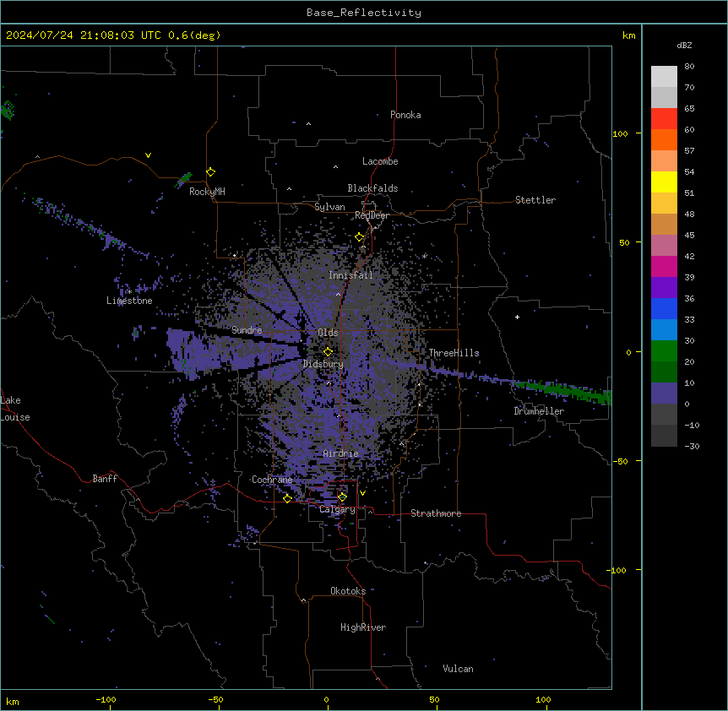Pick the bright green 20-30 dBZ swatch
The height and width of the screenshot is (711, 728).
tap(664, 351)
